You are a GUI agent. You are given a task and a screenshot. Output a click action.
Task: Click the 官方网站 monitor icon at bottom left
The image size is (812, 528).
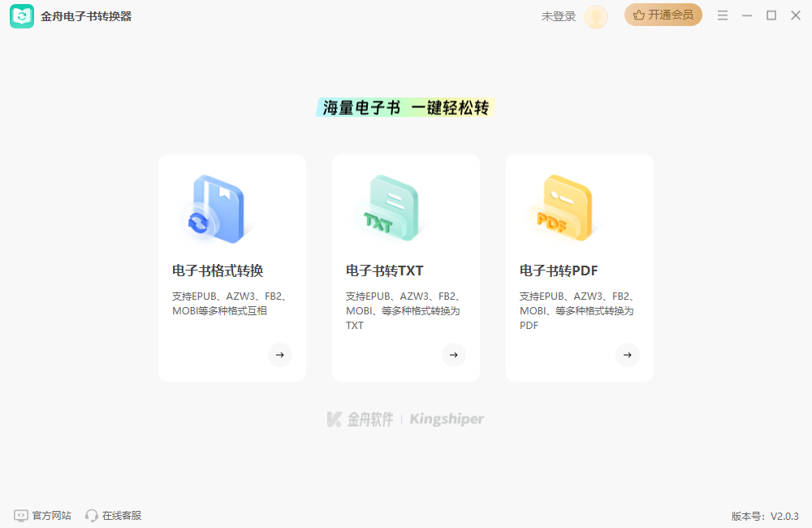(x=20, y=515)
